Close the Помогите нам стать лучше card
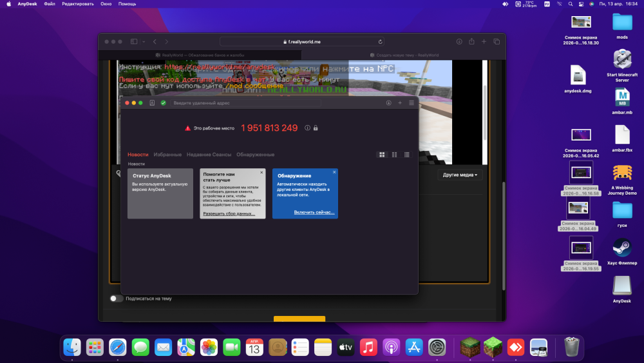Screen dimensions: 644x363 pyautogui.click(x=261, y=172)
